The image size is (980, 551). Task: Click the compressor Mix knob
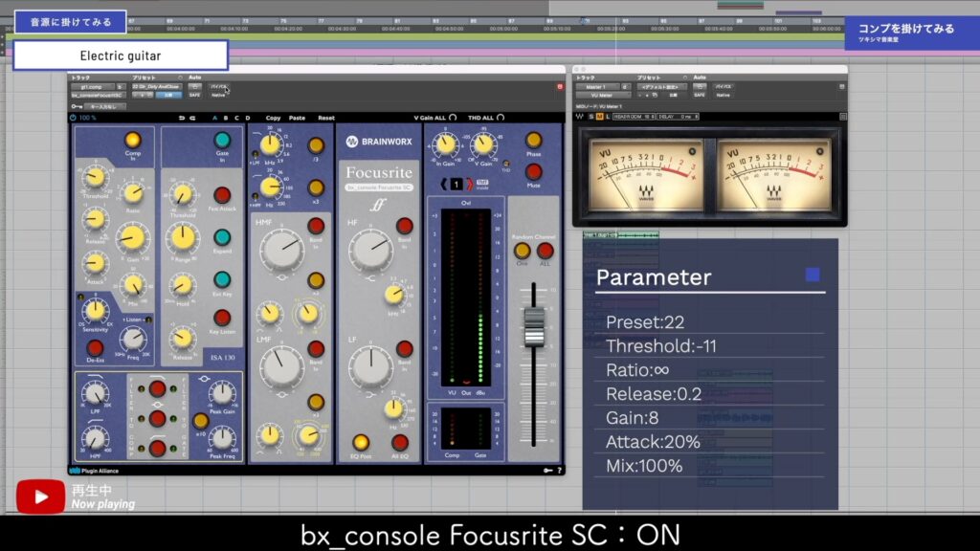pos(132,285)
